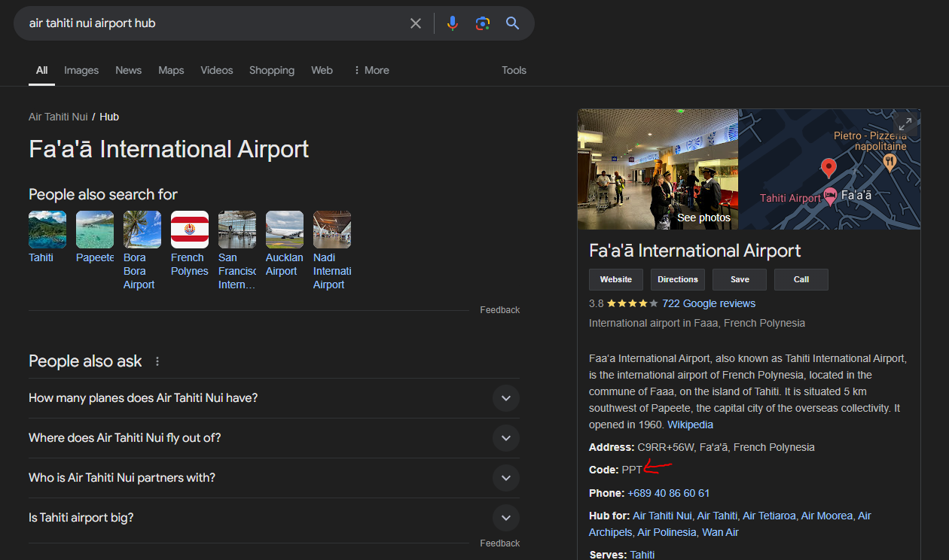Click See photos on airport image
This screenshot has width=949, height=560.
(703, 218)
